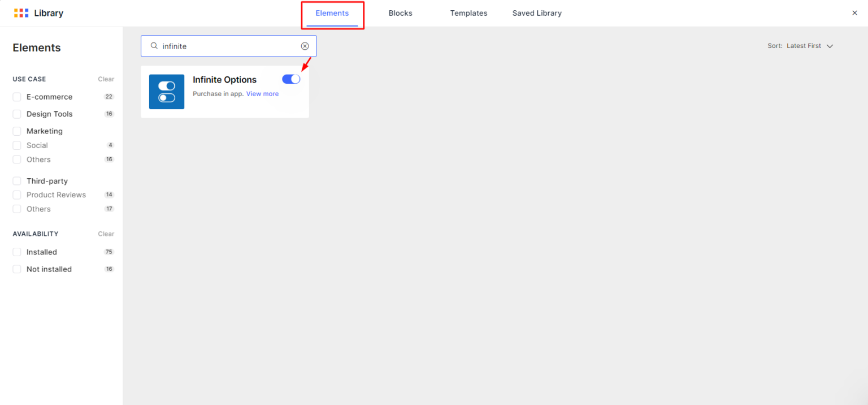Check the E-commerce filter checkbox
Viewport: 868px width, 405px height.
pos(17,97)
